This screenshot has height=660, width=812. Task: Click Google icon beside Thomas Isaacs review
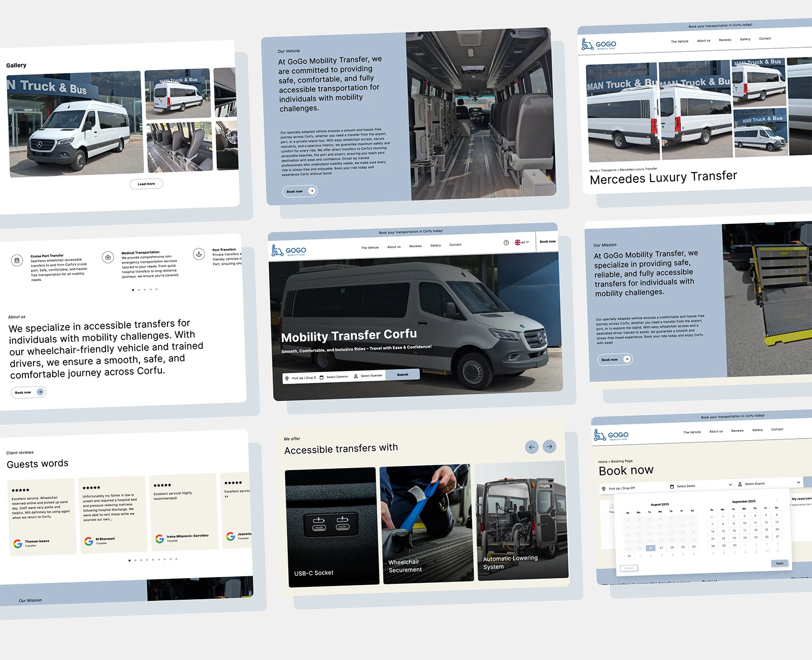pos(18,544)
